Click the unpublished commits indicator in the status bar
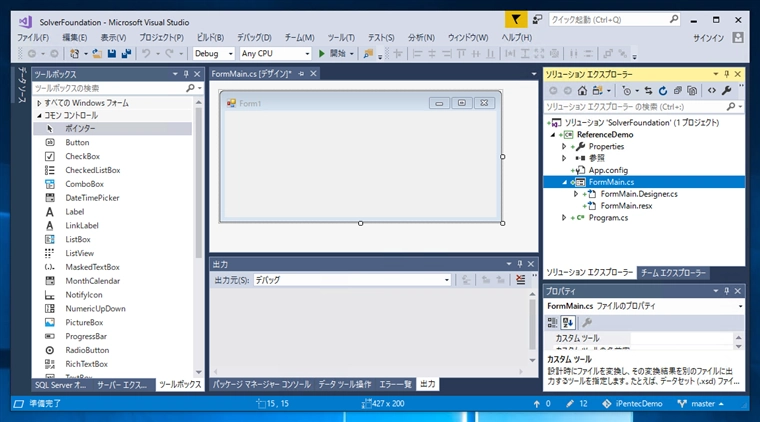This screenshot has height=422, width=760. click(542, 404)
